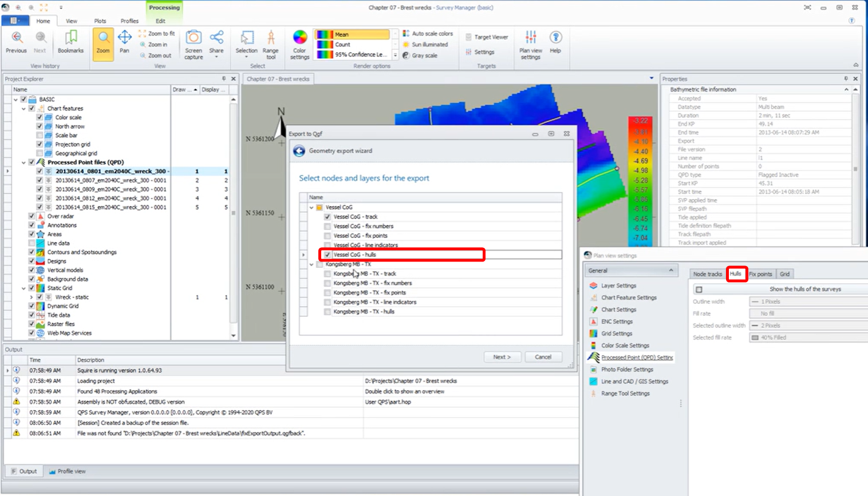868x496 pixels.
Task: Enable Kongsberg MB - TX - hulls checkbox
Action: [328, 312]
